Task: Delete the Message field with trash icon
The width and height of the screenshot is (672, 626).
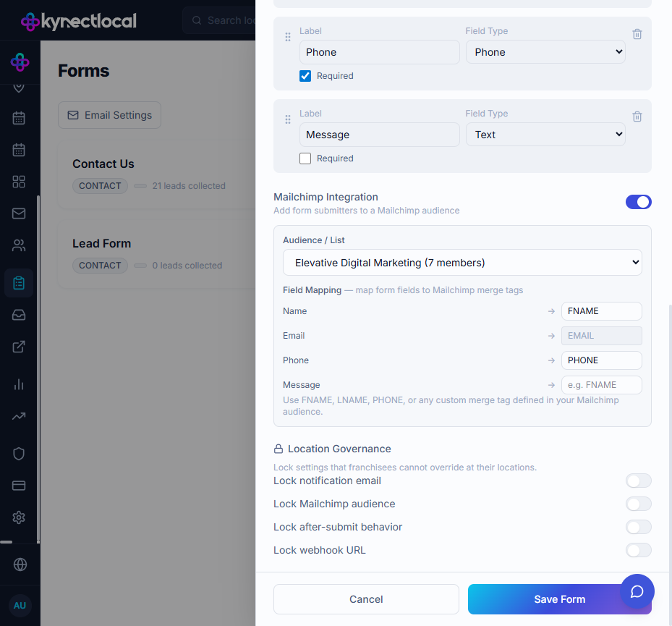Action: tap(637, 117)
